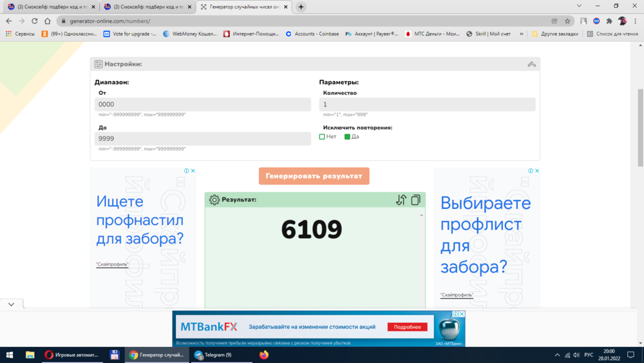Viewport: 644px width, 363px height.
Task: Open the Одноклассники bookmark
Action: click(69, 34)
